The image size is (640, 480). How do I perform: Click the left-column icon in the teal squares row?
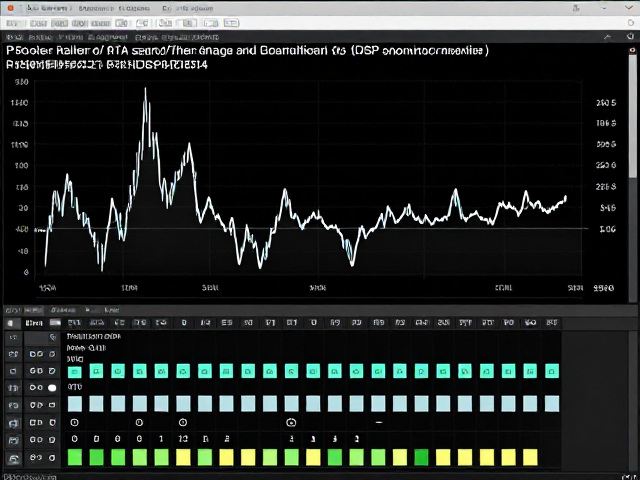[13, 371]
